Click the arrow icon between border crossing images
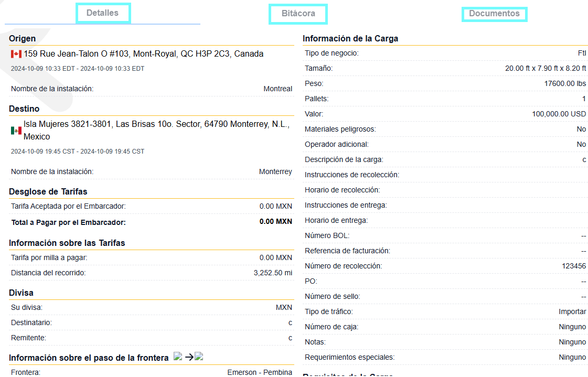588x377 pixels. pyautogui.click(x=188, y=356)
